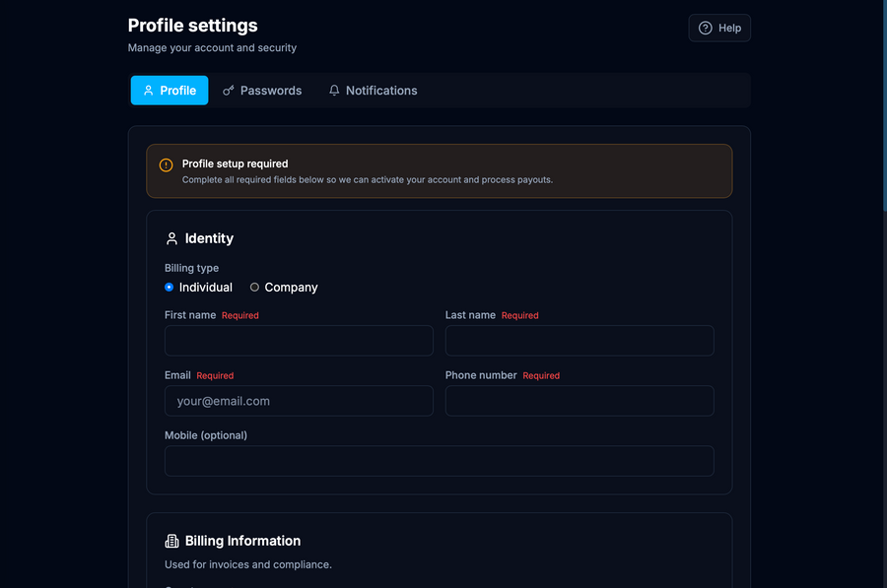Click the person icon in Profile tab
Viewport: 887px width, 588px height.
148,91
